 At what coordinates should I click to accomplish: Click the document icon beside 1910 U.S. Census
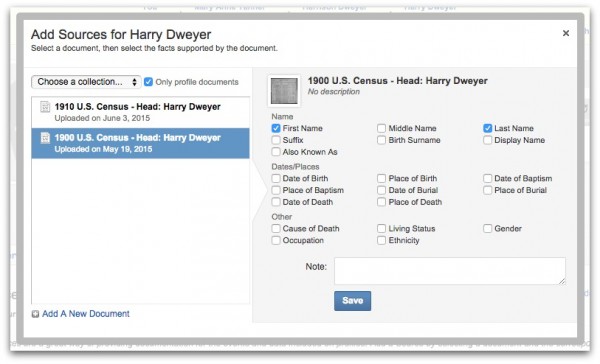[45, 107]
